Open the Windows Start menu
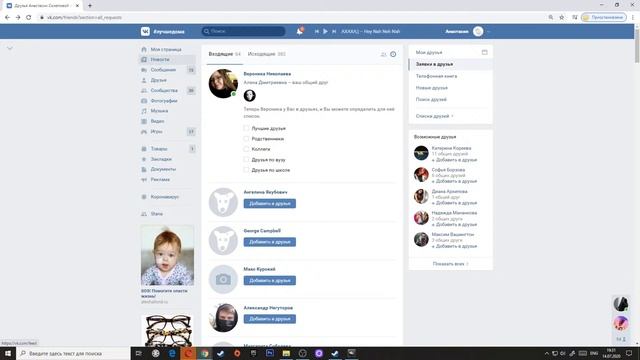The image size is (640, 360). pos(8,353)
